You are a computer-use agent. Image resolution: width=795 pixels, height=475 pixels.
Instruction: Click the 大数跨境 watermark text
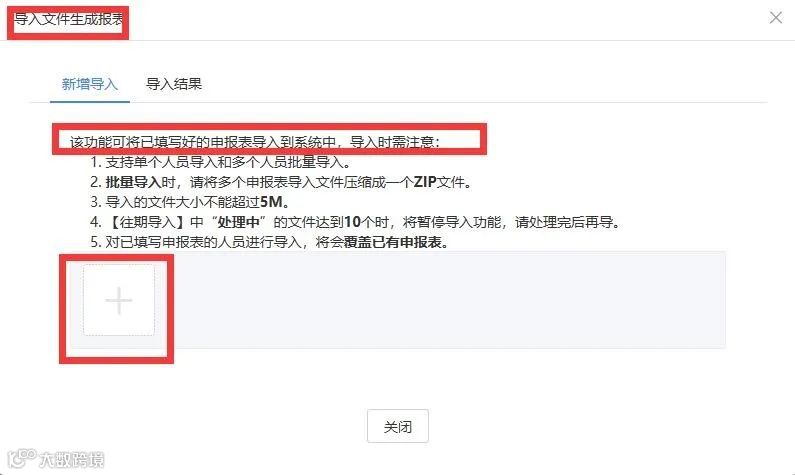point(71,460)
